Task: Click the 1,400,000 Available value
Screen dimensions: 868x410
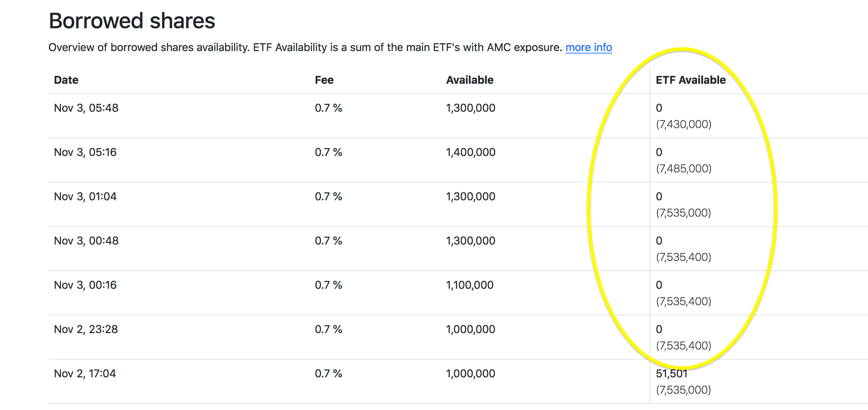Action: pyautogui.click(x=470, y=152)
